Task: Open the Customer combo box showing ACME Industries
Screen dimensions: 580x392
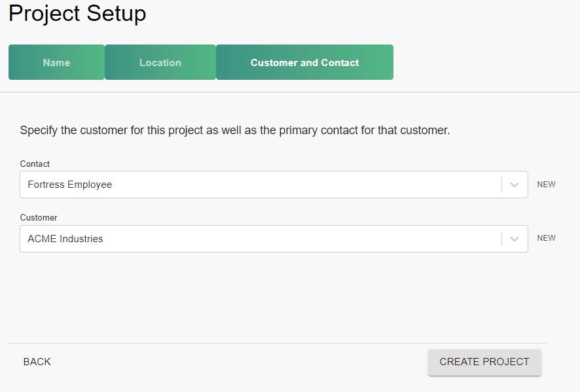Action: (x=262, y=240)
